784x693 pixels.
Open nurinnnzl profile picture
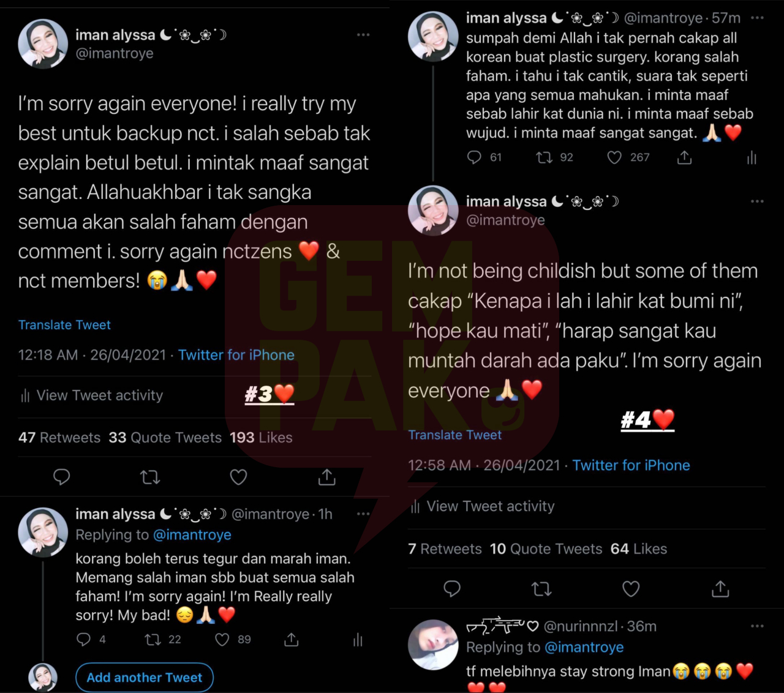(433, 644)
